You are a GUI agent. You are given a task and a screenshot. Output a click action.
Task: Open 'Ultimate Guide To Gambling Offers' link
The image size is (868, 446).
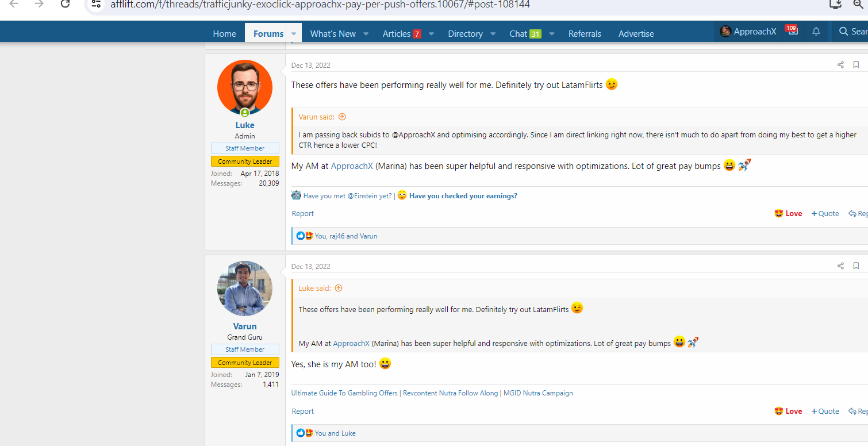(x=344, y=393)
